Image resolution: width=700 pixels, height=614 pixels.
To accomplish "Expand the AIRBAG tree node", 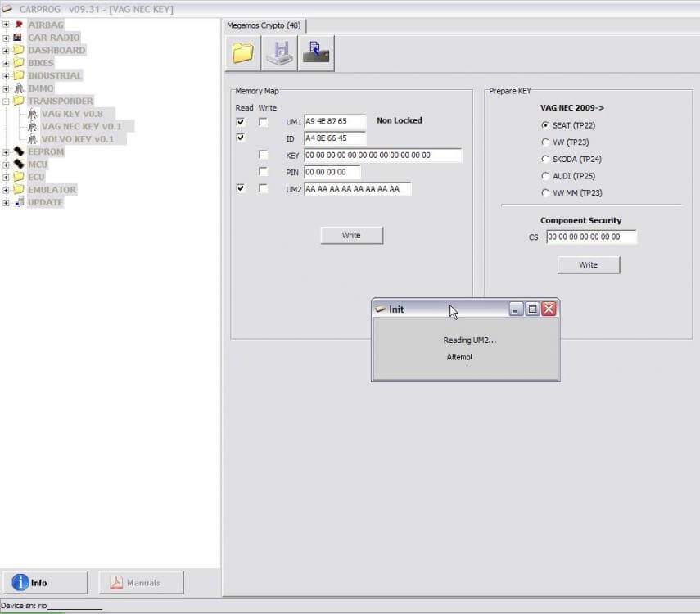I will point(6,25).
